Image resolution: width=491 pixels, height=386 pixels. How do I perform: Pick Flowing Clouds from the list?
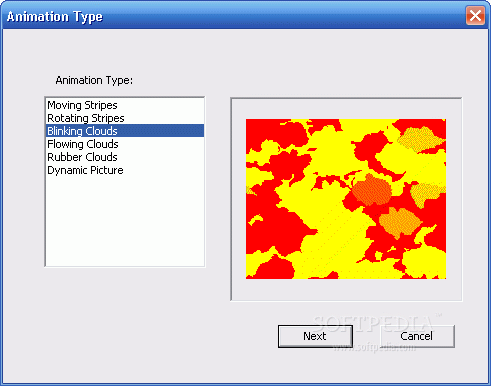tap(125, 144)
